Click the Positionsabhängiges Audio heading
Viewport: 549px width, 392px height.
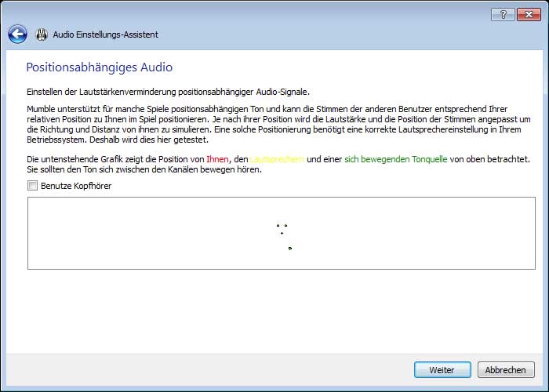100,67
